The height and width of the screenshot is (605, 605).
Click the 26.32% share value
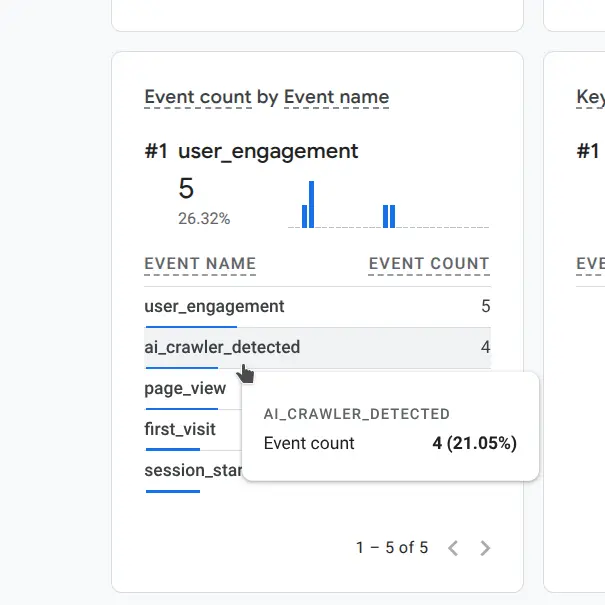204,219
